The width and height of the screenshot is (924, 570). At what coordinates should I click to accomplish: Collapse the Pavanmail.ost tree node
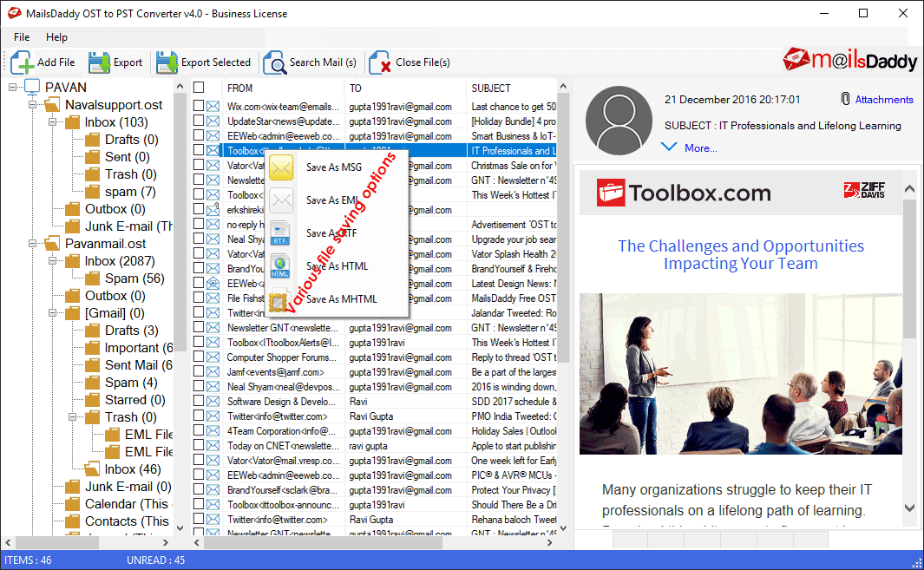coord(32,244)
